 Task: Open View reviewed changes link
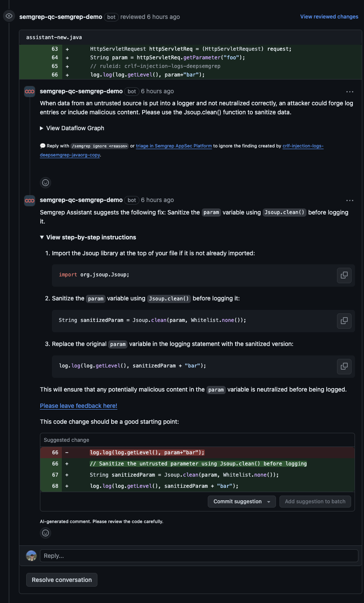pos(329,17)
